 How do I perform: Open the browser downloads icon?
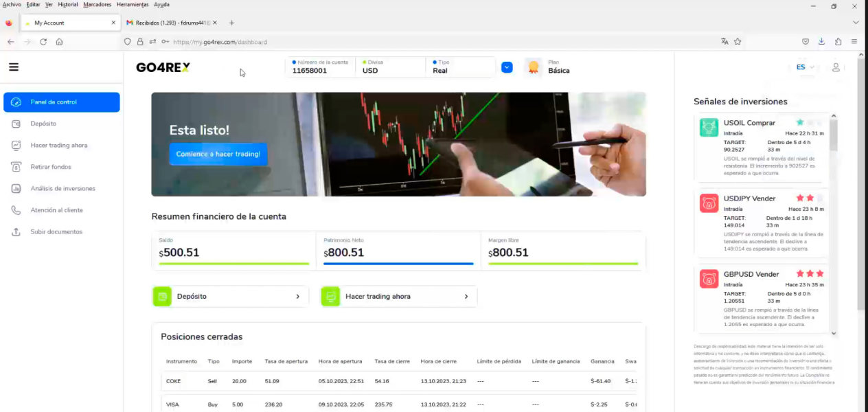822,42
